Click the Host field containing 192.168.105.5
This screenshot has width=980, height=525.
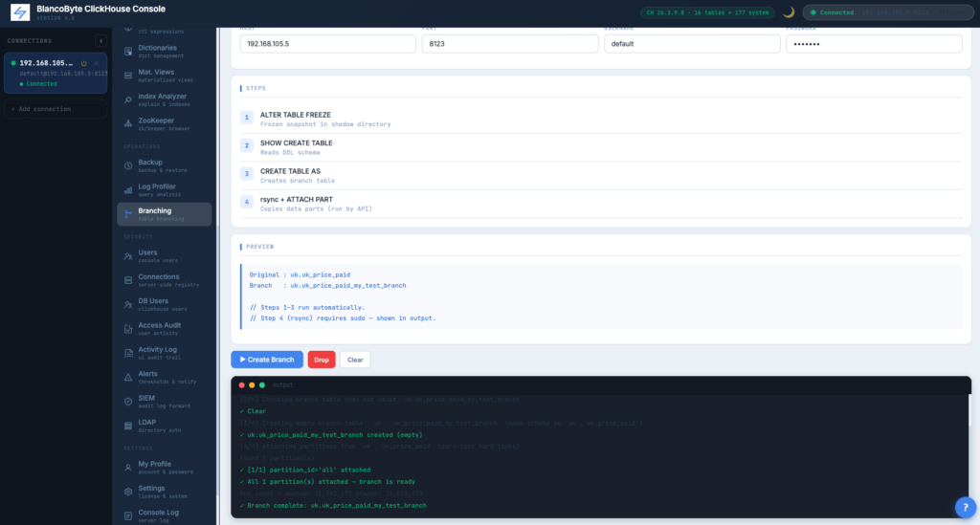pyautogui.click(x=328, y=44)
